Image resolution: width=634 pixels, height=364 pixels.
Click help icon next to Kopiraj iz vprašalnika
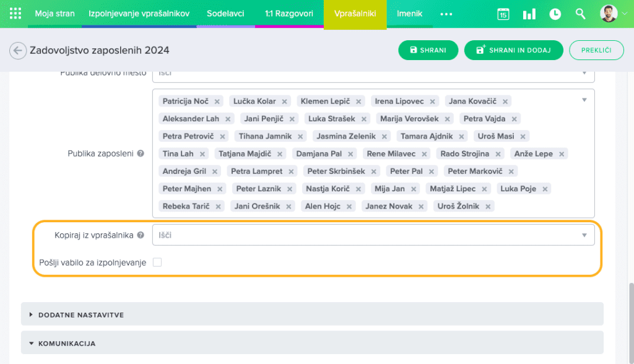[141, 235]
